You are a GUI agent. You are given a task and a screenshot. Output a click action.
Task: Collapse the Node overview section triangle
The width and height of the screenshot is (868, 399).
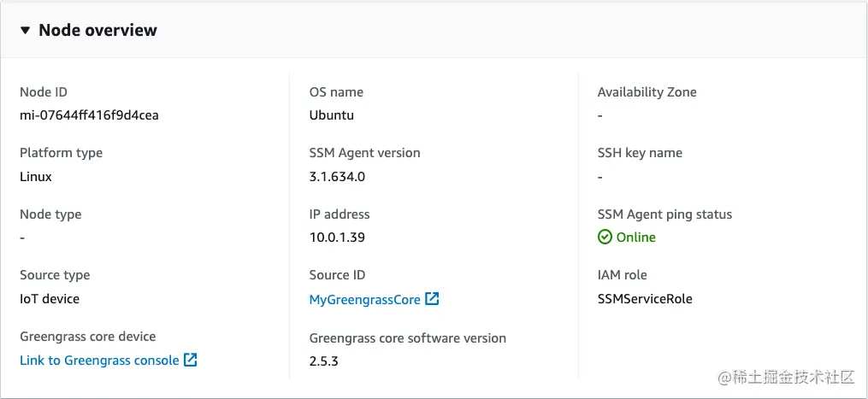tap(26, 31)
